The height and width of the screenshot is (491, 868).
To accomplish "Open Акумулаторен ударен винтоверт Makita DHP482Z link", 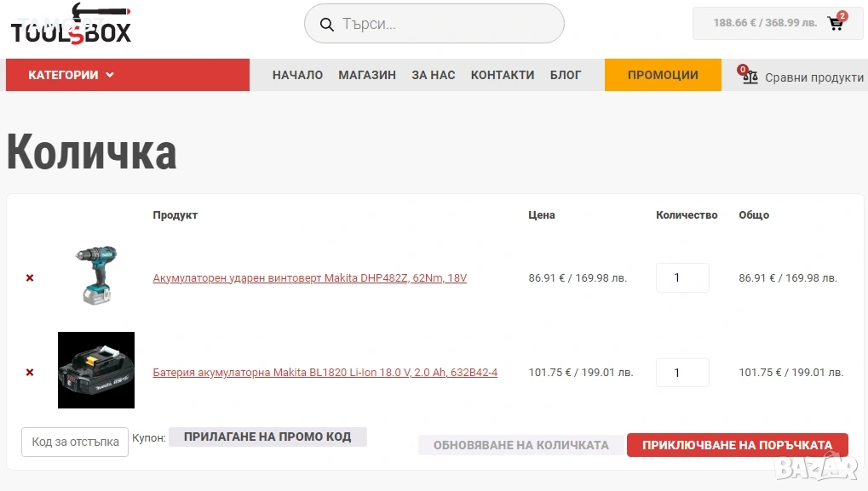I will (309, 277).
